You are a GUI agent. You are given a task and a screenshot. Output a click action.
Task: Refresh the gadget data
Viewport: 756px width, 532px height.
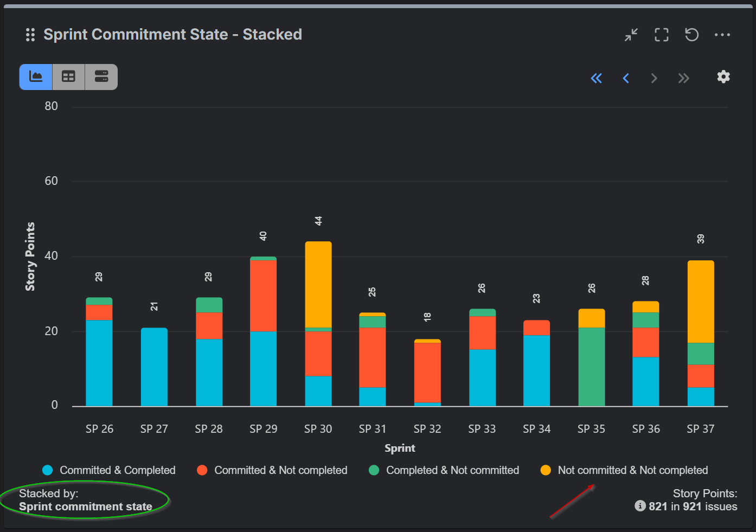691,35
